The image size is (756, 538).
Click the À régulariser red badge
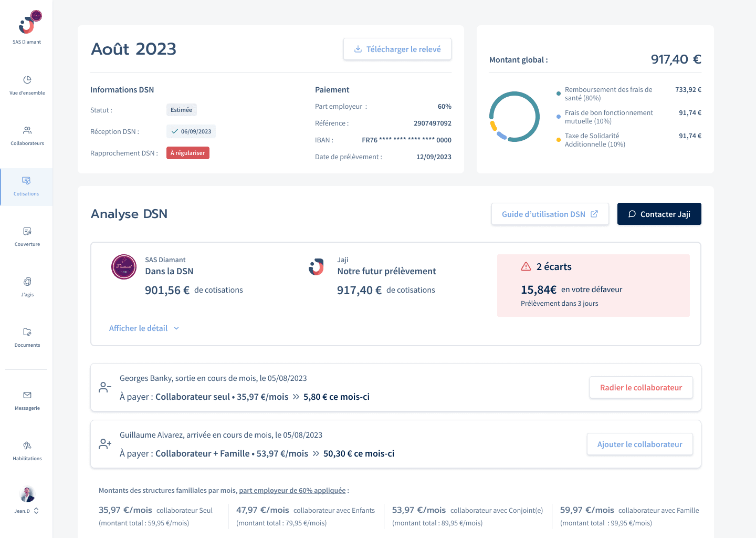(188, 153)
